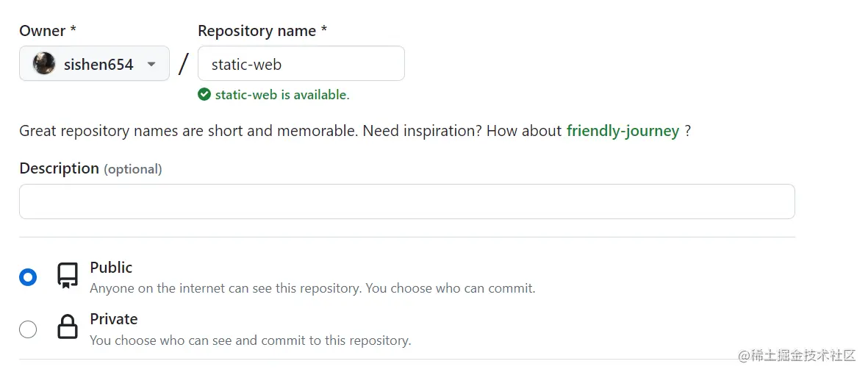Use the friendly-journey name suggestion link
The width and height of the screenshot is (868, 375).
pos(622,131)
